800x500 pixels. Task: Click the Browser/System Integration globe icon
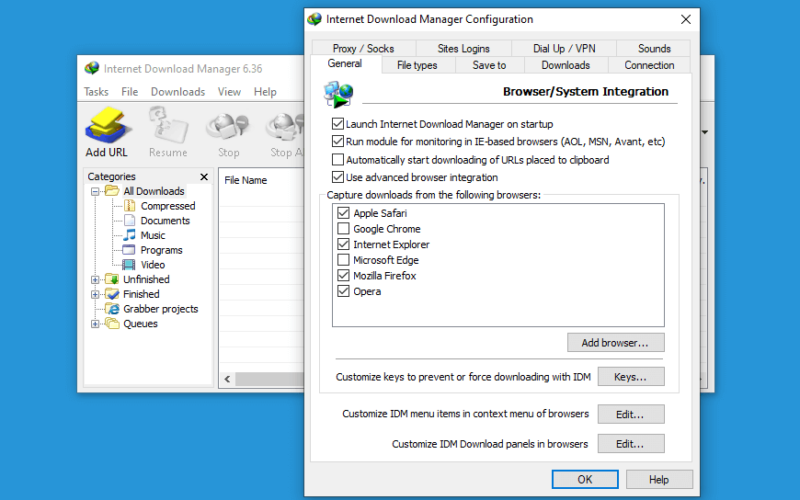pos(338,94)
